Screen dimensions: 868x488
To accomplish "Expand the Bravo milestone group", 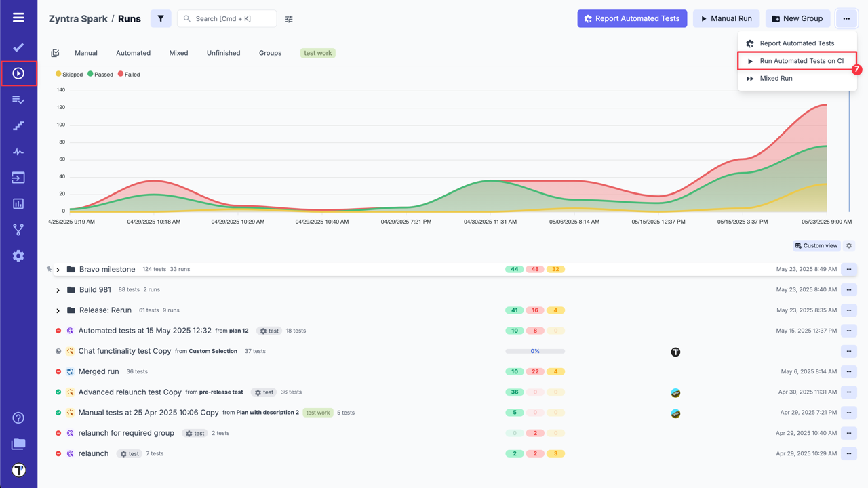I will (58, 270).
